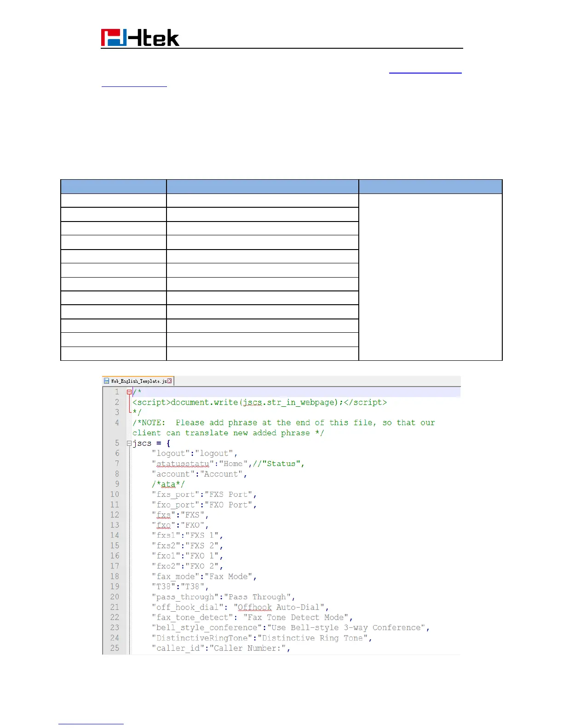This screenshot has height=728, width=563.
Task: Click the first blue table header cell
Action: click(x=113, y=187)
